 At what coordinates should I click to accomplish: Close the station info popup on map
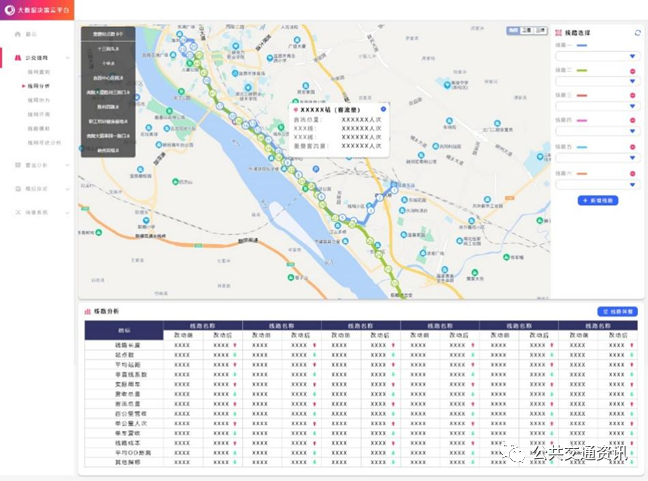pos(383,108)
